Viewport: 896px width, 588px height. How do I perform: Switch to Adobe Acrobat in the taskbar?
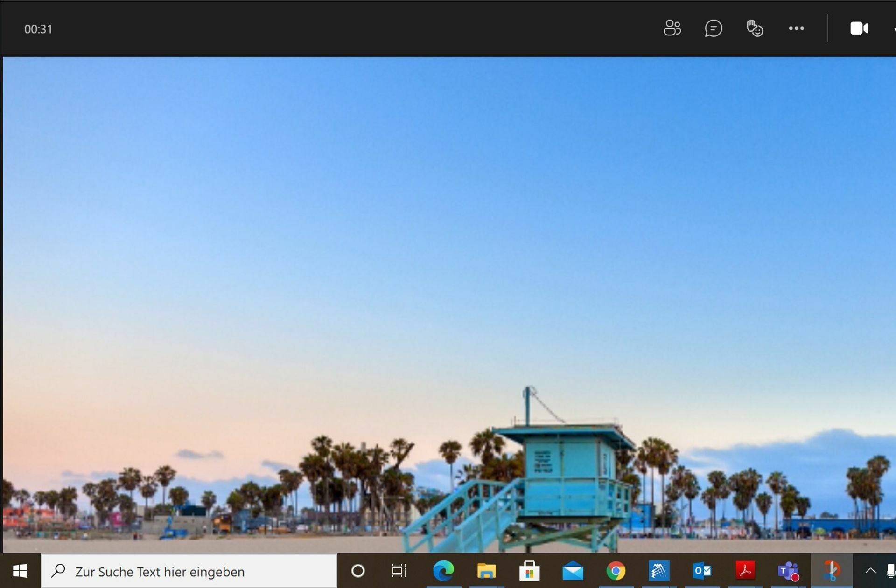click(x=745, y=571)
